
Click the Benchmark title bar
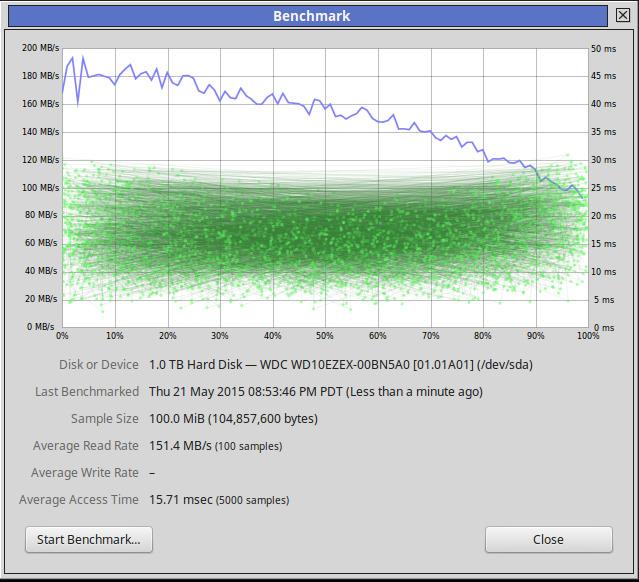(308, 16)
